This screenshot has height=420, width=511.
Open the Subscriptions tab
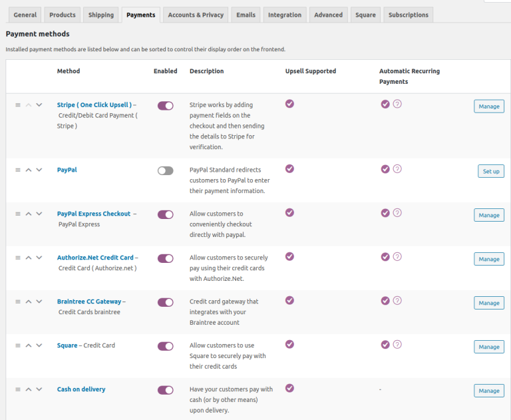tap(409, 15)
